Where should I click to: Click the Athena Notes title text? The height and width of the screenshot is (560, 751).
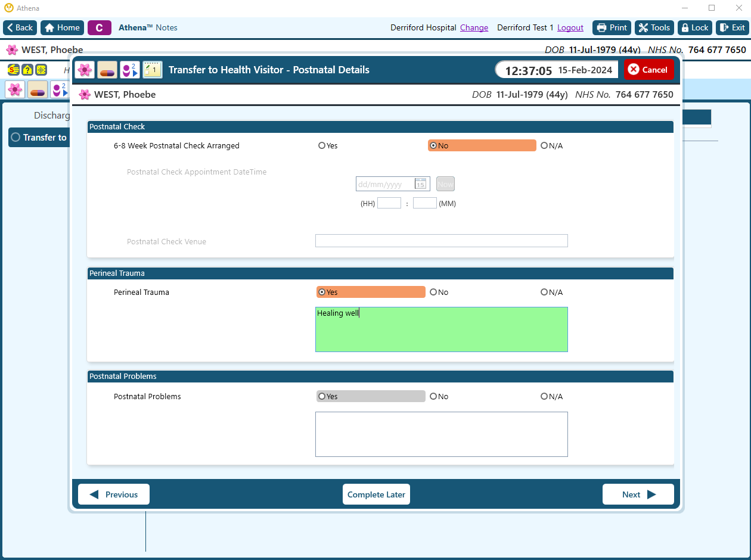point(148,27)
